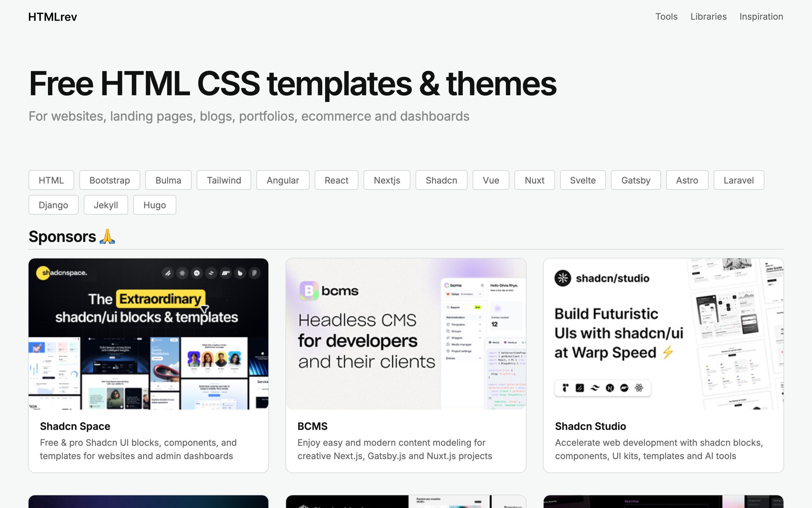Screen dimensions: 812x508
Task: Click the BCMS description about content modeling
Action: point(395,449)
